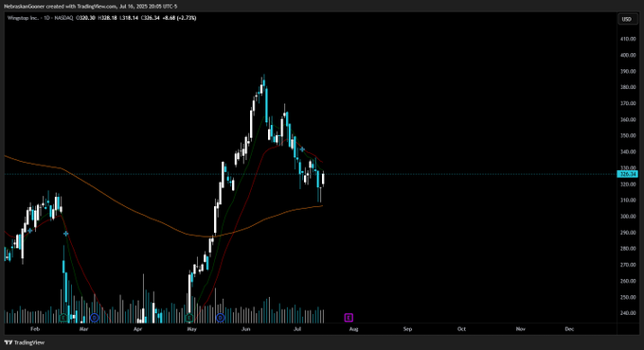Click the blue cross marker on February drop

coord(65,234)
